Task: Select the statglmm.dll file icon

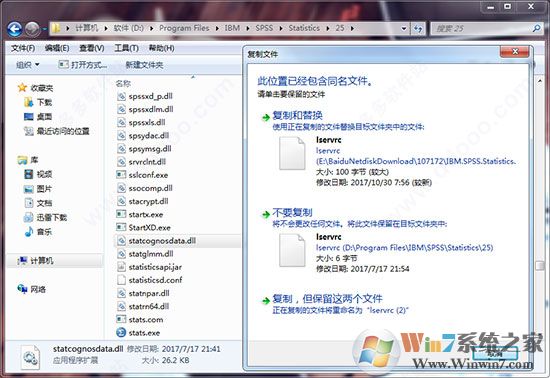Action: [x=121, y=254]
